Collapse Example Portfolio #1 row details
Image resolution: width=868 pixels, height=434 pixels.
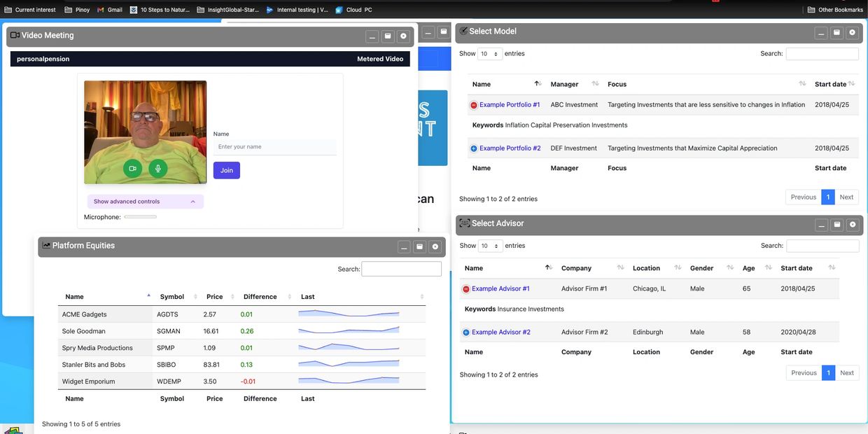coord(474,105)
